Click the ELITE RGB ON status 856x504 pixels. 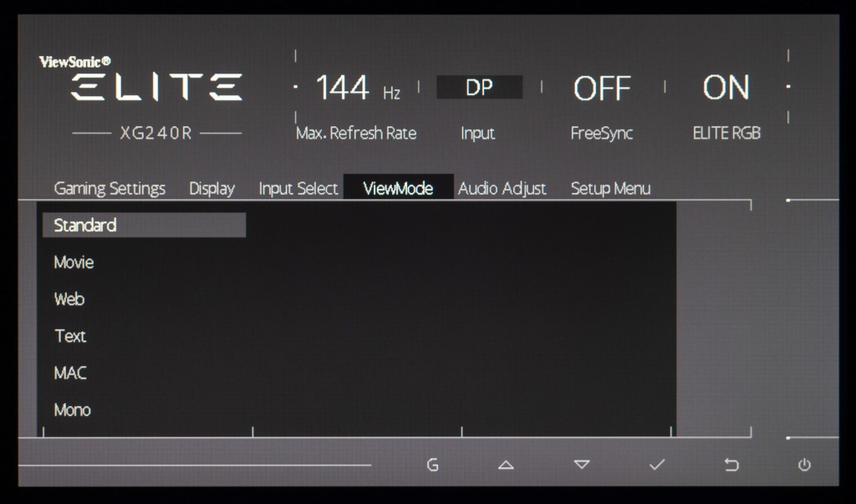(x=726, y=88)
